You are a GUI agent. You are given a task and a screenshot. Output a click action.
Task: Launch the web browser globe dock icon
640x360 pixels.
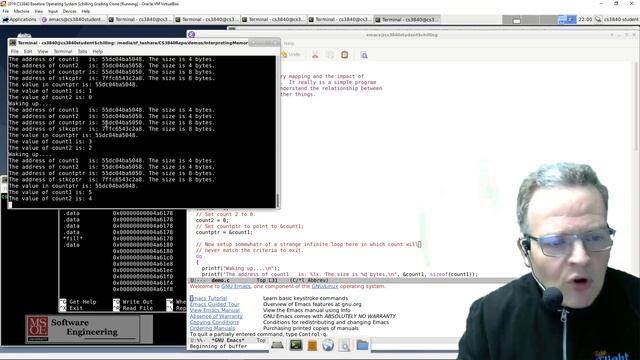[x=328, y=345]
